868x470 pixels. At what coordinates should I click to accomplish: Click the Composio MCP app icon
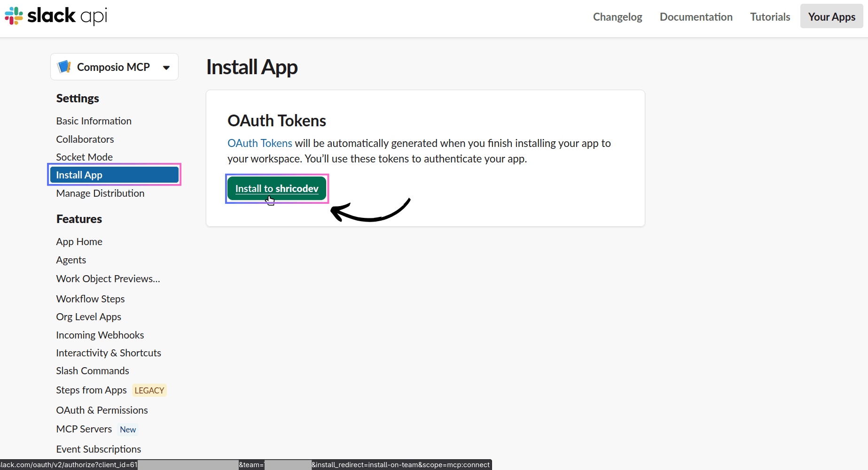click(x=64, y=67)
